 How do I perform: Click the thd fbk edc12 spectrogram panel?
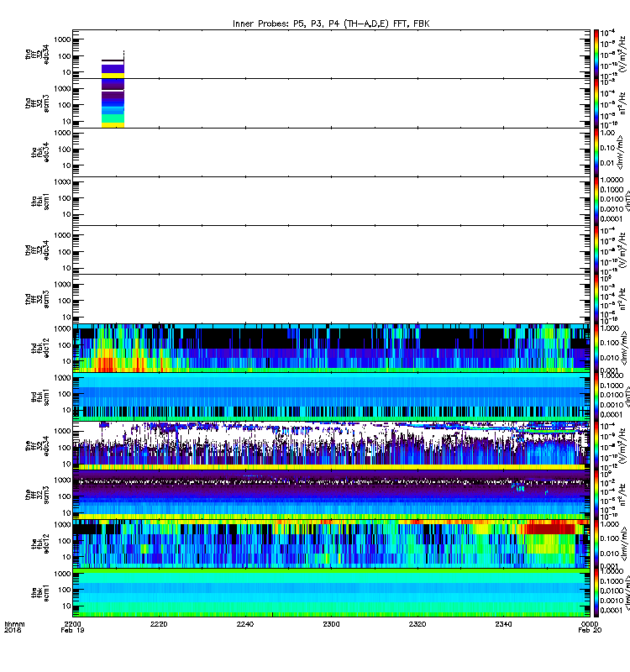click(x=331, y=348)
